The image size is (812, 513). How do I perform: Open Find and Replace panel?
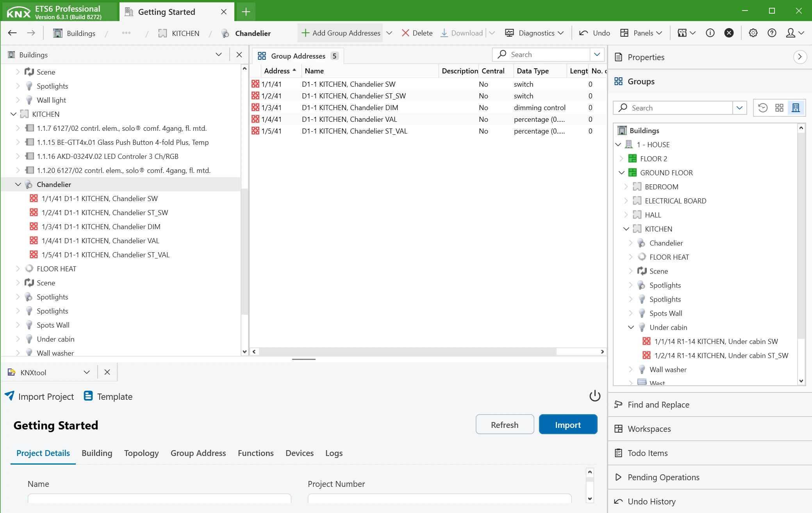[x=710, y=404]
